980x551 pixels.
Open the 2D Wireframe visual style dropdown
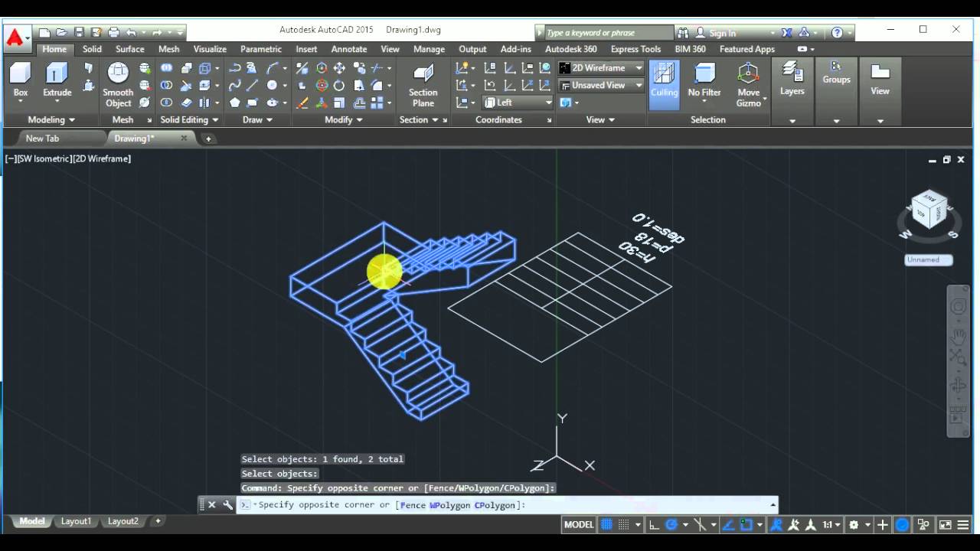tap(601, 68)
